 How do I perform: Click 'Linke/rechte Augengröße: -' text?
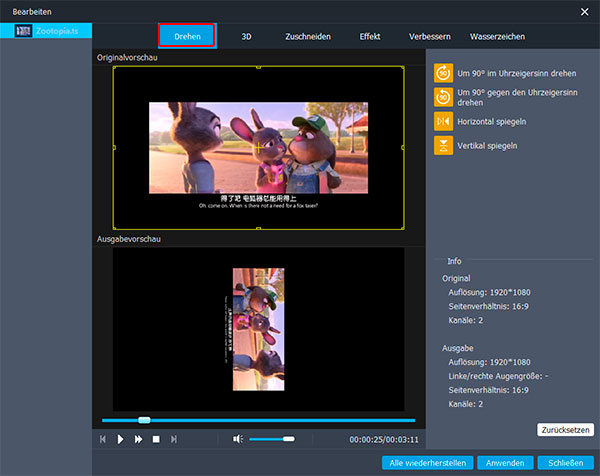(x=498, y=376)
